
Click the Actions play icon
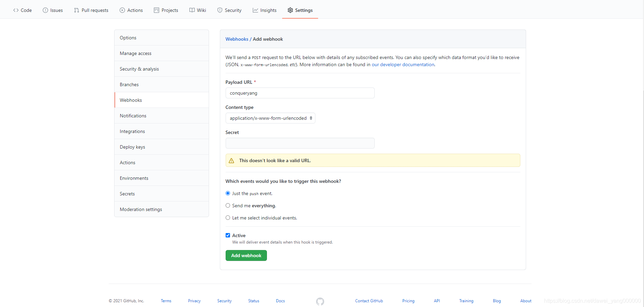click(122, 10)
